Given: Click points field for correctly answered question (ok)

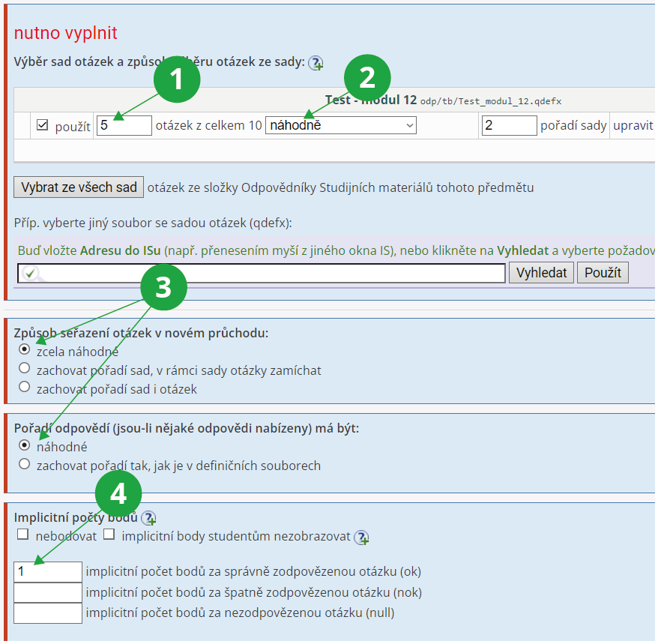Looking at the screenshot, I should (x=48, y=572).
